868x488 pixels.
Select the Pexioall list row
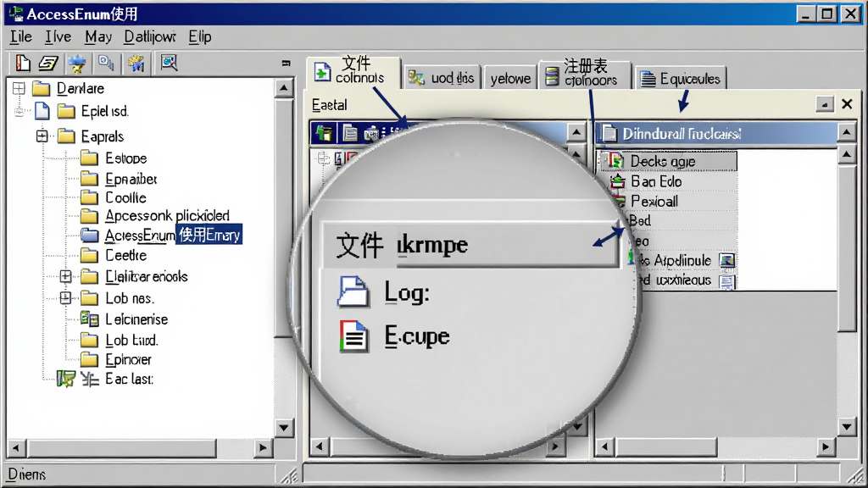[654, 201]
